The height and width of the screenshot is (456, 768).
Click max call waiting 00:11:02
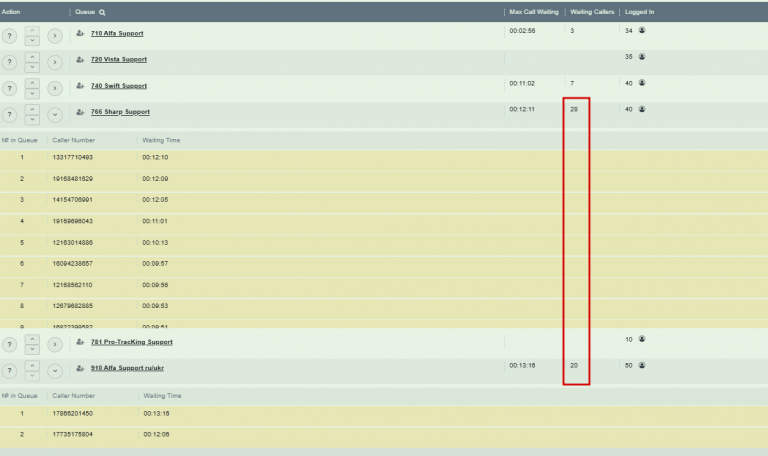click(522, 83)
